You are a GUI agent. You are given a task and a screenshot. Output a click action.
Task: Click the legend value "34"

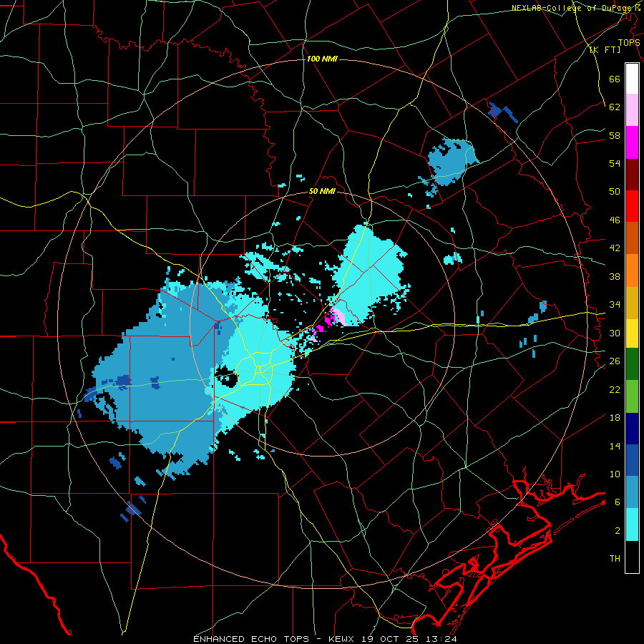pos(615,304)
